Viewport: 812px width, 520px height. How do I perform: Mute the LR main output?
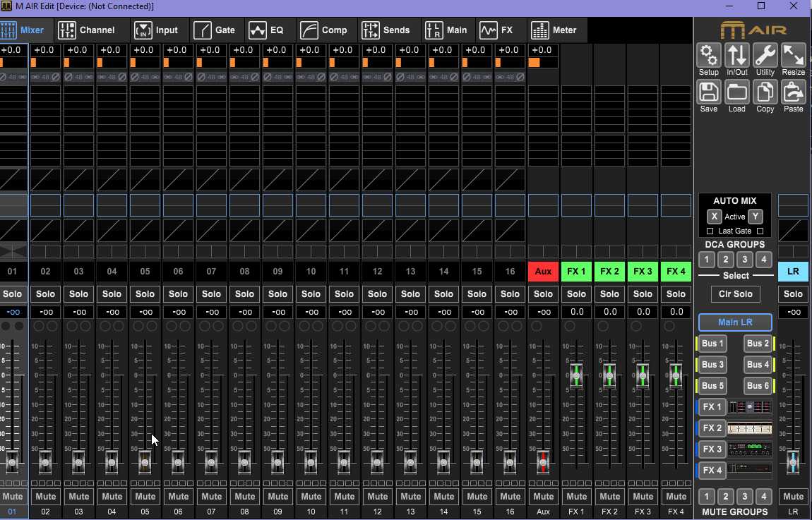click(793, 497)
